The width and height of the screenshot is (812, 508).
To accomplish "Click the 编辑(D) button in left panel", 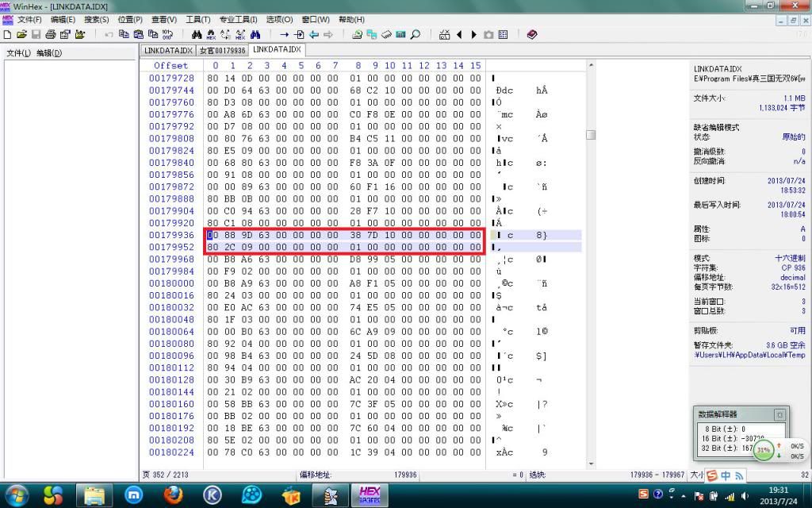I will [x=49, y=53].
